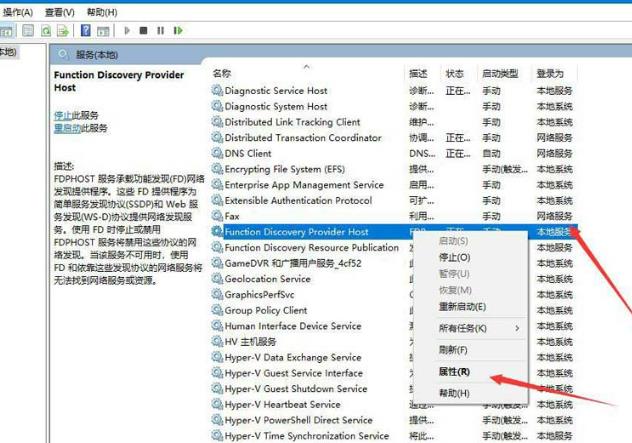Viewport: 632px width, 443px height.
Task: Click the action pane toolbar icon beside help
Action: pos(103,31)
